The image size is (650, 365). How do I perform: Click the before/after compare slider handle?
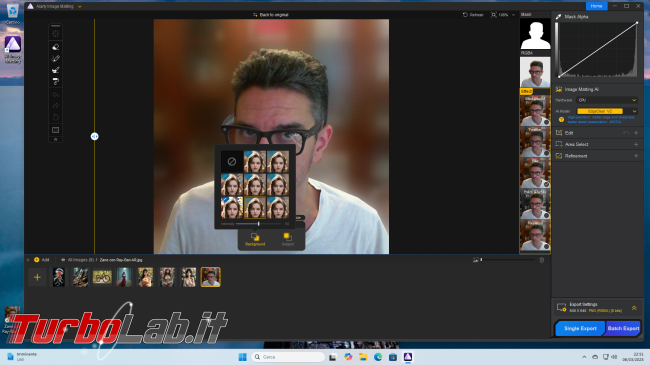[95, 136]
